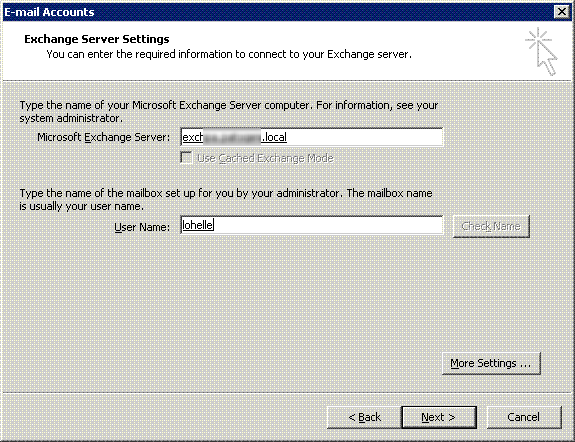
Task: Click the E-mail Accounts title text
Action: tap(49, 12)
